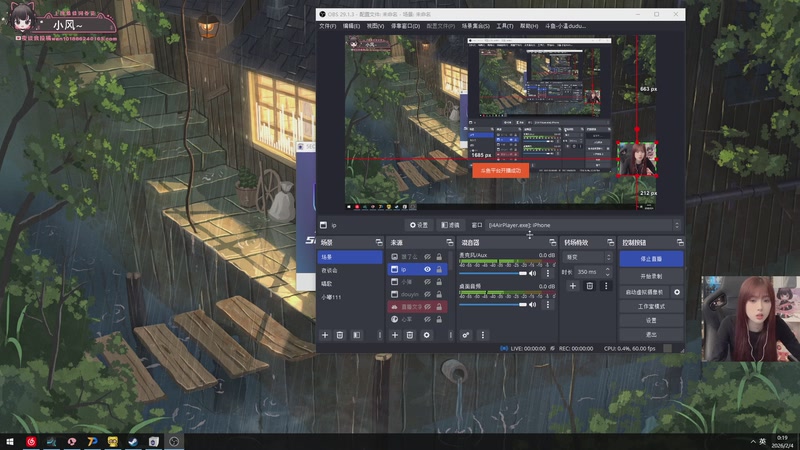Enable 工作室模式 studio mode
Image resolution: width=800 pixels, height=450 pixels.
click(x=651, y=306)
